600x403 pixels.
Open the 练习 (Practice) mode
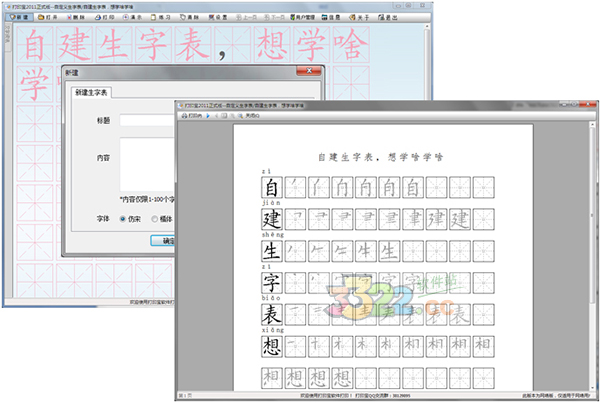click(161, 17)
